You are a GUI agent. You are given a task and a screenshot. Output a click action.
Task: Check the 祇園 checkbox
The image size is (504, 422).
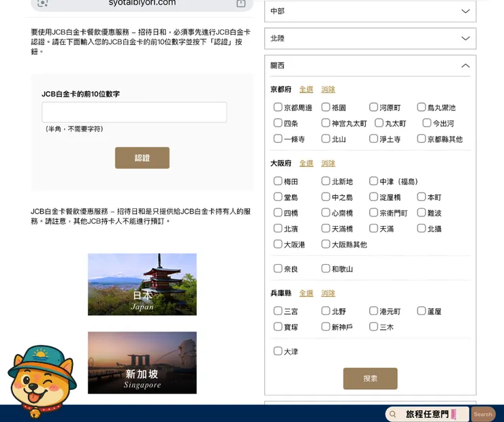326,107
